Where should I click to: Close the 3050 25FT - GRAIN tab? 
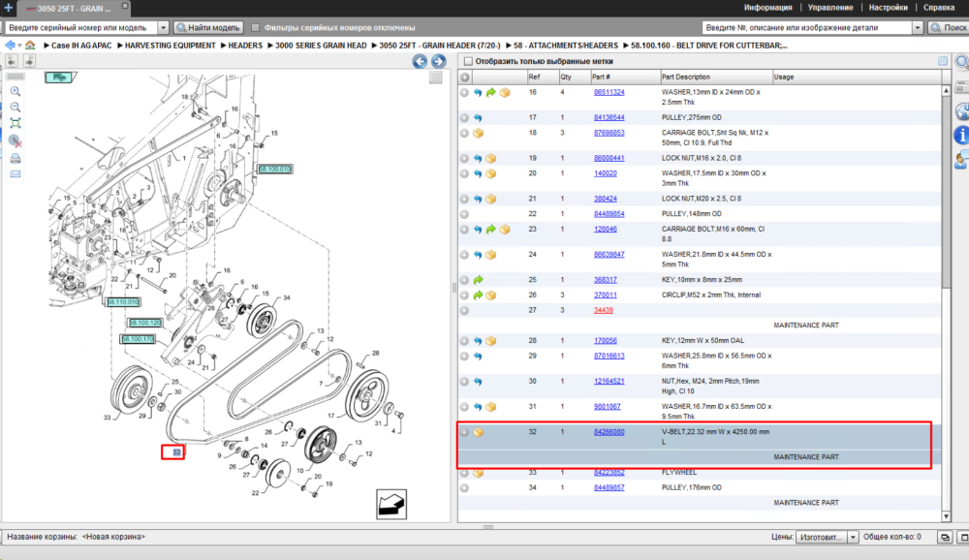[125, 6]
